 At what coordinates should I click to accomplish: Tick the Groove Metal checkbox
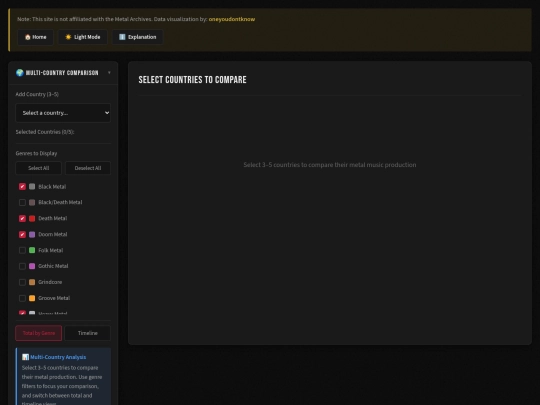point(22,298)
